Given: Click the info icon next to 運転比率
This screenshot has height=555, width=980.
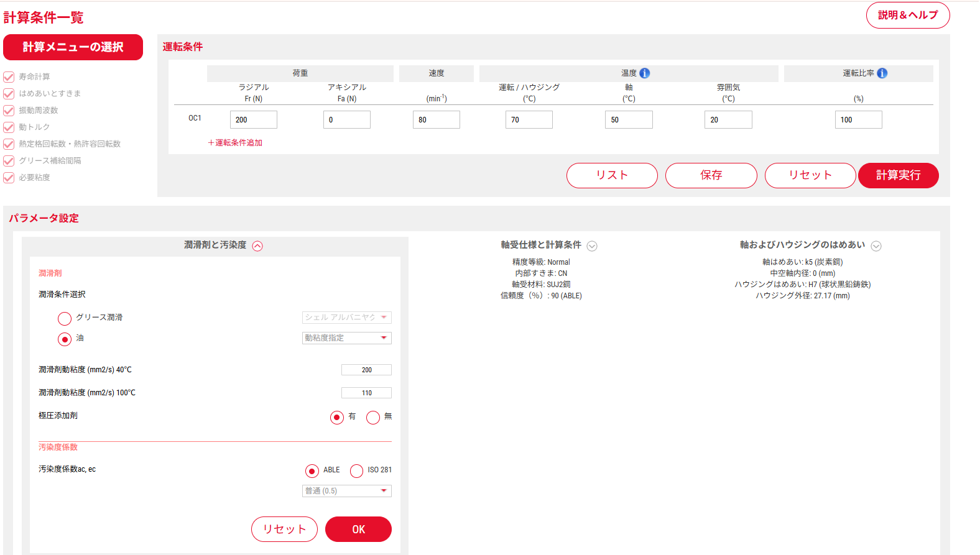Looking at the screenshot, I should 882,73.
